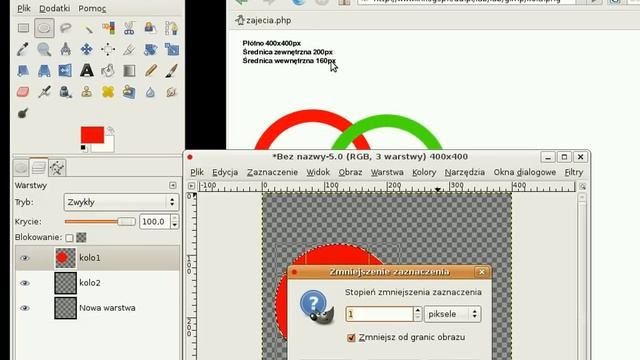Viewport: 640px width, 360px height.
Task: Select the Fuzzy Select wand tool
Action: pyautogui.click(x=87, y=28)
